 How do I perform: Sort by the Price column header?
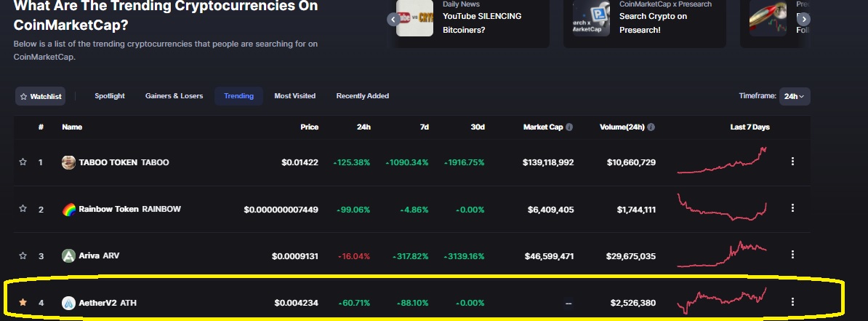click(x=310, y=127)
